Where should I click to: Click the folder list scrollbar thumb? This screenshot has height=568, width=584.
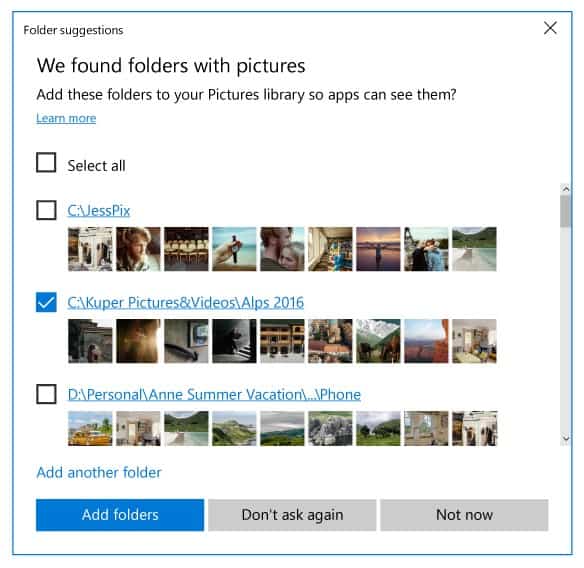[x=566, y=210]
